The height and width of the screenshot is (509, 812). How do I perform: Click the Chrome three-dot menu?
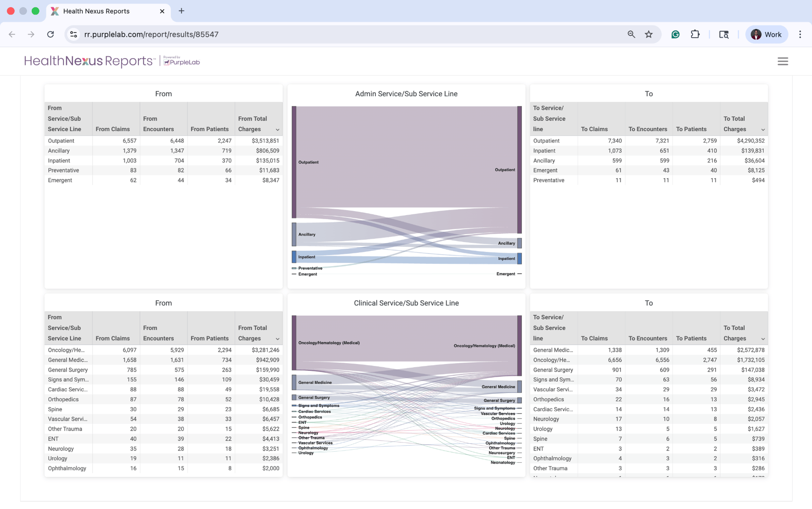point(800,35)
